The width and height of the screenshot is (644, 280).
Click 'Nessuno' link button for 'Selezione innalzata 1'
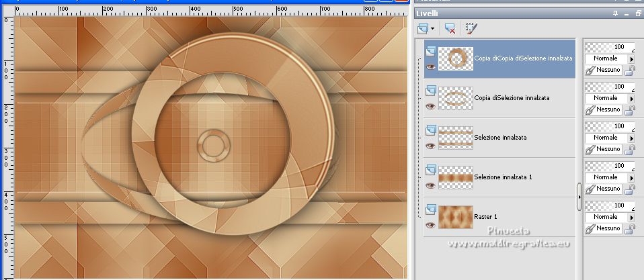[x=604, y=189]
